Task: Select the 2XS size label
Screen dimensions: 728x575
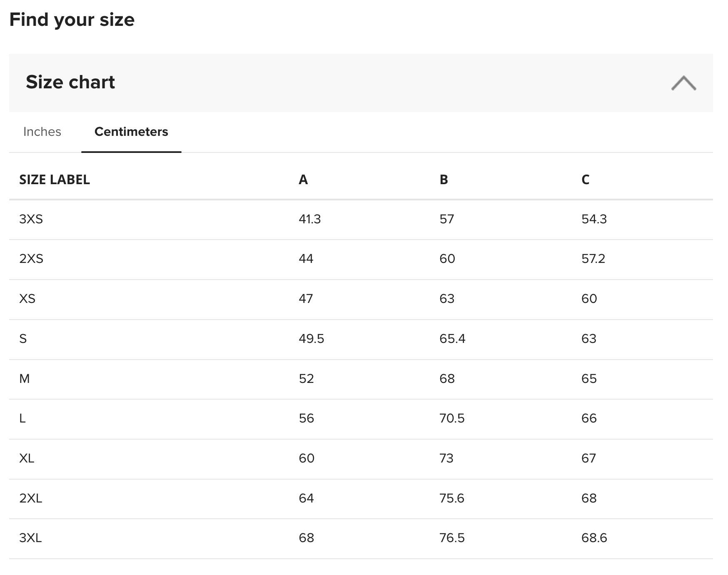Action: click(x=31, y=259)
